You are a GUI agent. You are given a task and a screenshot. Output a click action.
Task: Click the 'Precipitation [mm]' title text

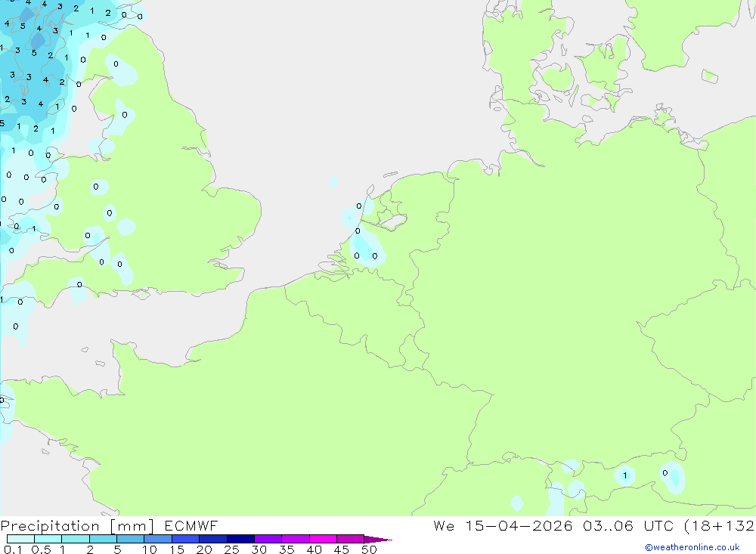(x=77, y=526)
